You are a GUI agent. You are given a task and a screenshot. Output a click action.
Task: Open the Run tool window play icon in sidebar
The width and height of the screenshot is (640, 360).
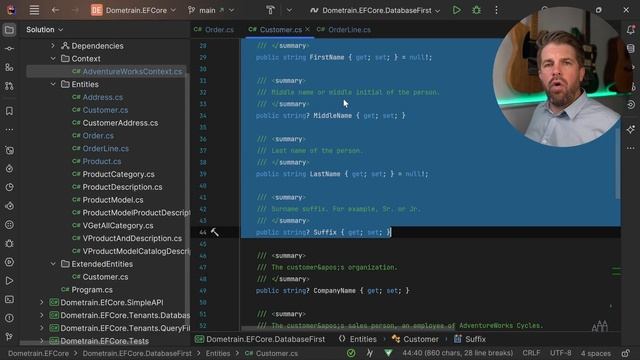point(9,281)
